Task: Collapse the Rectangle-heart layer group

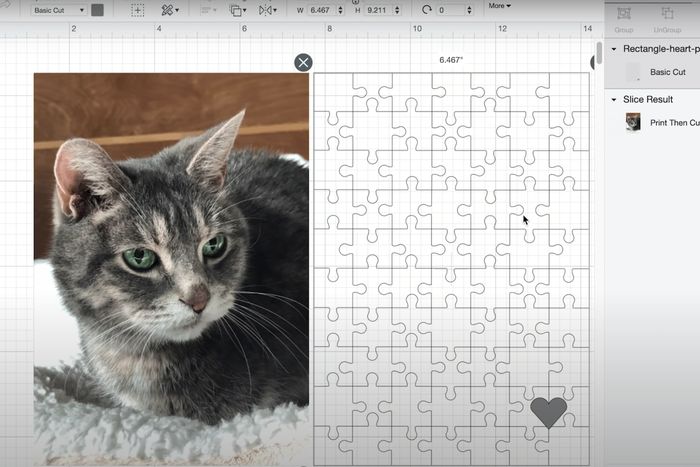Action: [614, 49]
